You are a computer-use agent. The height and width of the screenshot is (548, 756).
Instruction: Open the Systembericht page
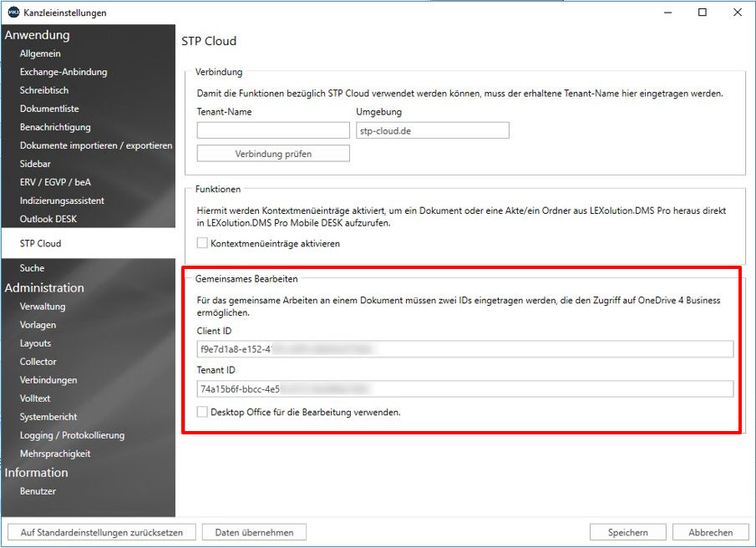(x=48, y=417)
